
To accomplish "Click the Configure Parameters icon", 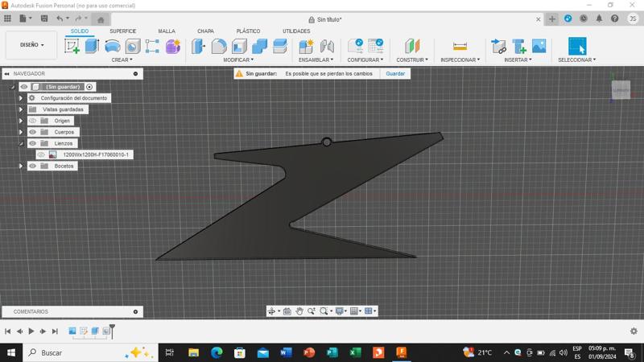I will (x=356, y=47).
